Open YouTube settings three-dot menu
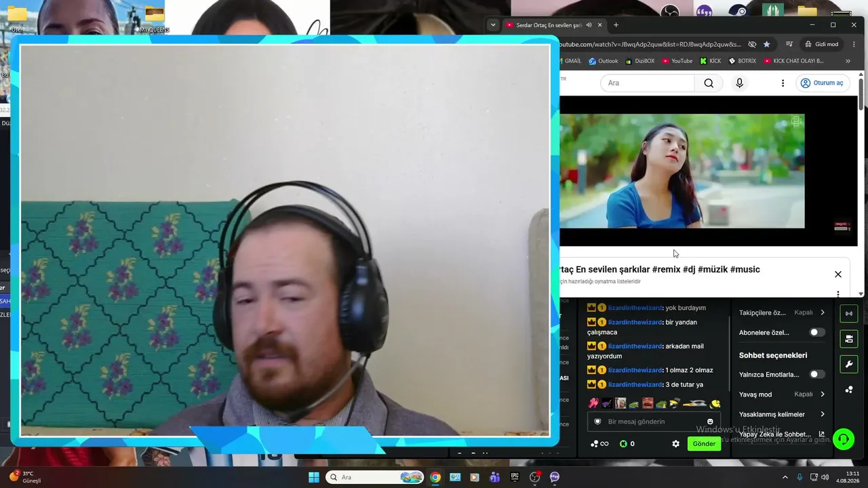Image resolution: width=868 pixels, height=488 pixels. point(783,83)
